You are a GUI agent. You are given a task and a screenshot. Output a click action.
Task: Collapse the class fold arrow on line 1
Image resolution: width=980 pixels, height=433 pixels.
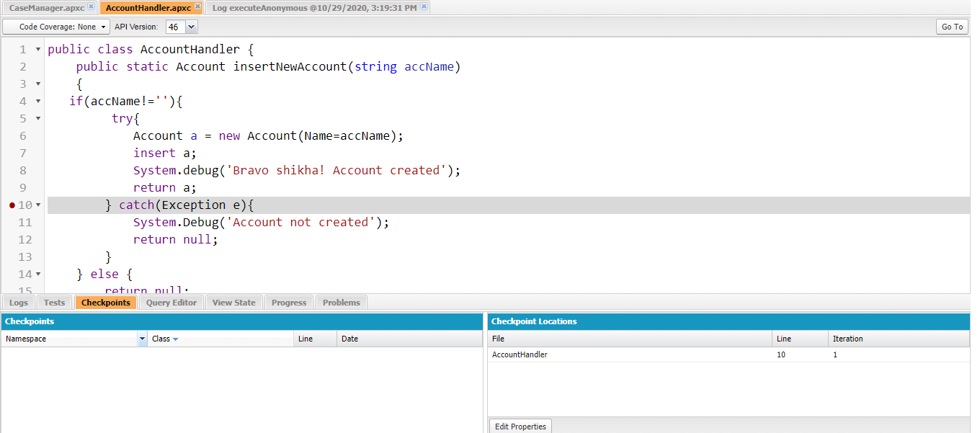pyautogui.click(x=38, y=50)
